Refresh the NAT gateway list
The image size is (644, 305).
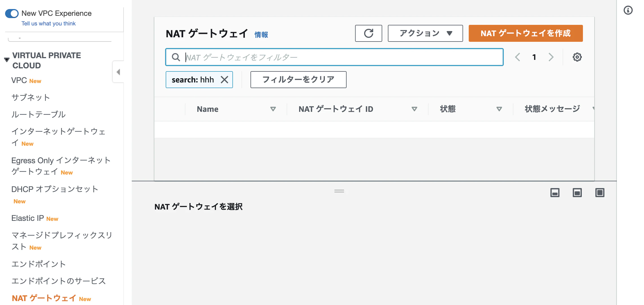368,33
